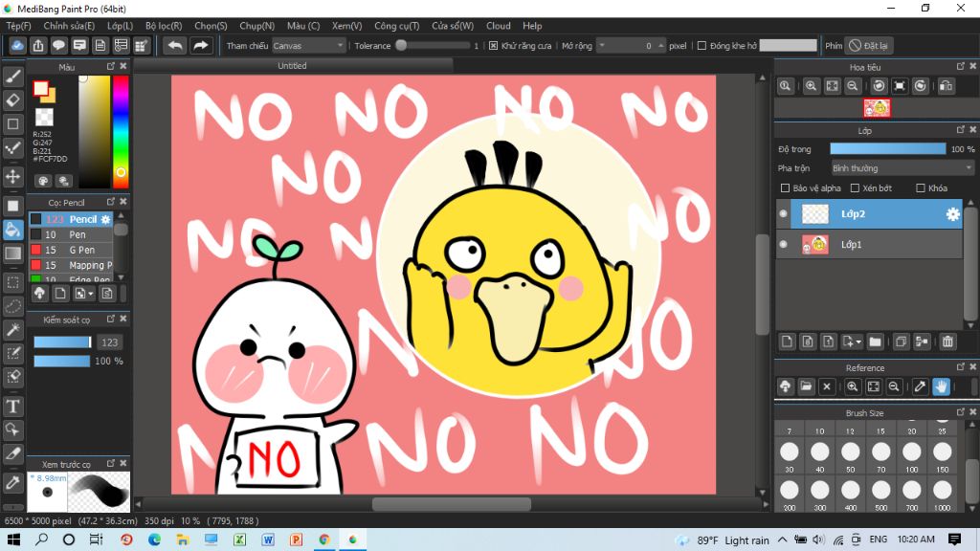Add a folder layer
Viewport: 980px width, 551px height.
[x=875, y=342]
